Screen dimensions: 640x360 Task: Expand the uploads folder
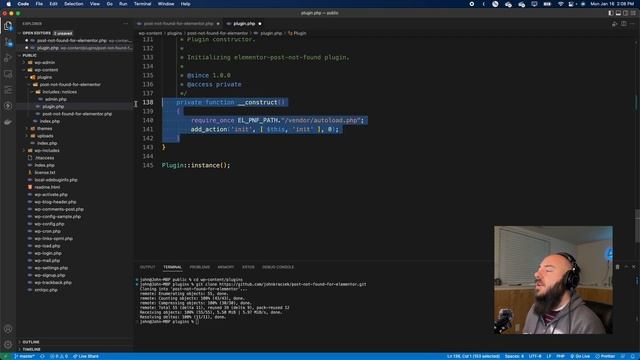point(45,136)
